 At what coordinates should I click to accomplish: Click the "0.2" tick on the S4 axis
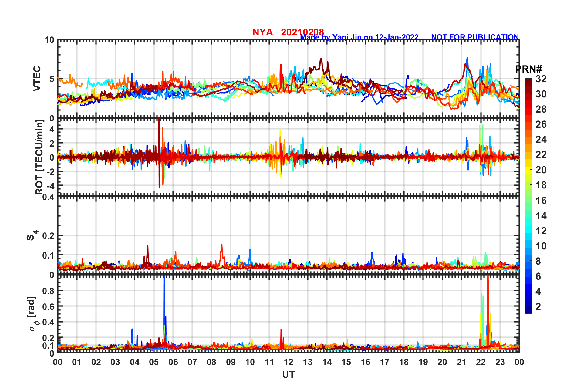[48, 236]
